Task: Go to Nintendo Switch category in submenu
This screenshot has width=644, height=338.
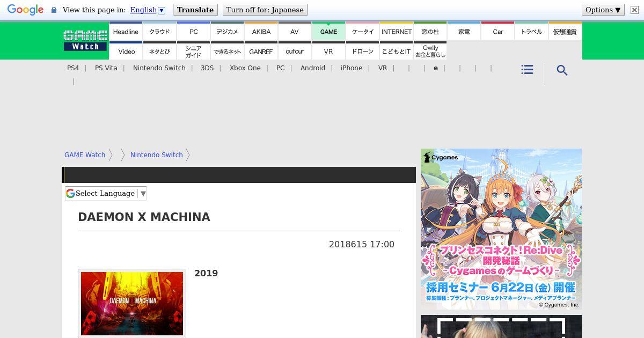Action: (159, 68)
